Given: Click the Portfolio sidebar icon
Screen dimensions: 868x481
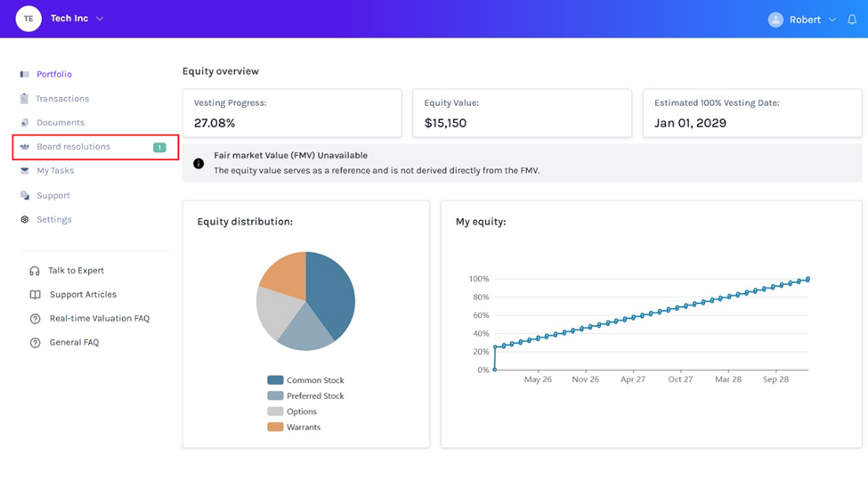Looking at the screenshot, I should click(x=25, y=75).
